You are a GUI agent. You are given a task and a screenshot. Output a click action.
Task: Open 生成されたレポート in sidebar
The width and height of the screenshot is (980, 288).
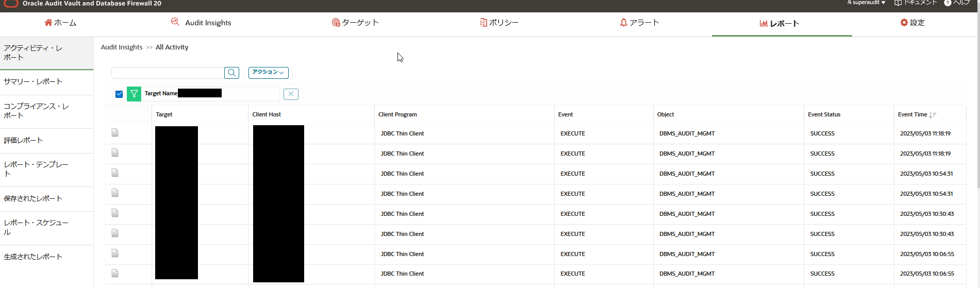click(x=46, y=257)
